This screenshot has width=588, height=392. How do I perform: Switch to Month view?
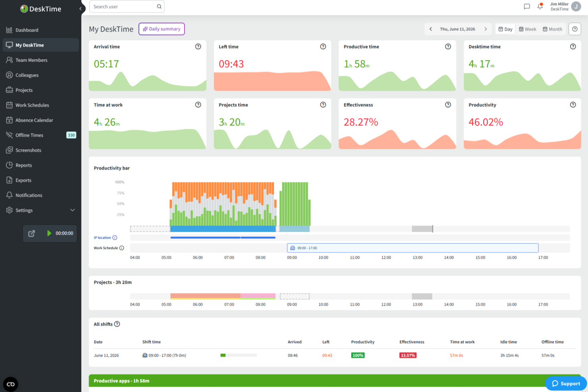(552, 29)
